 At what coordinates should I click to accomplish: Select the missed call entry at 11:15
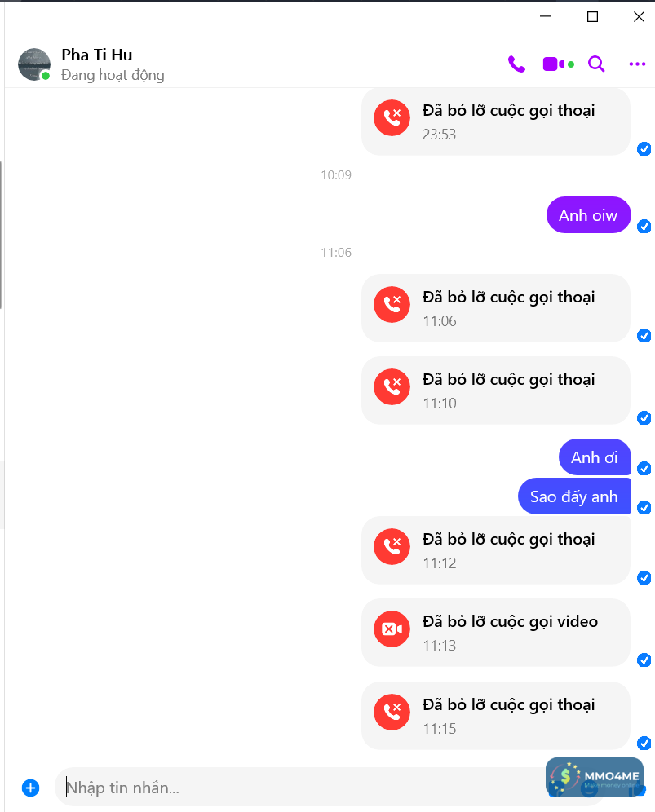coord(496,716)
